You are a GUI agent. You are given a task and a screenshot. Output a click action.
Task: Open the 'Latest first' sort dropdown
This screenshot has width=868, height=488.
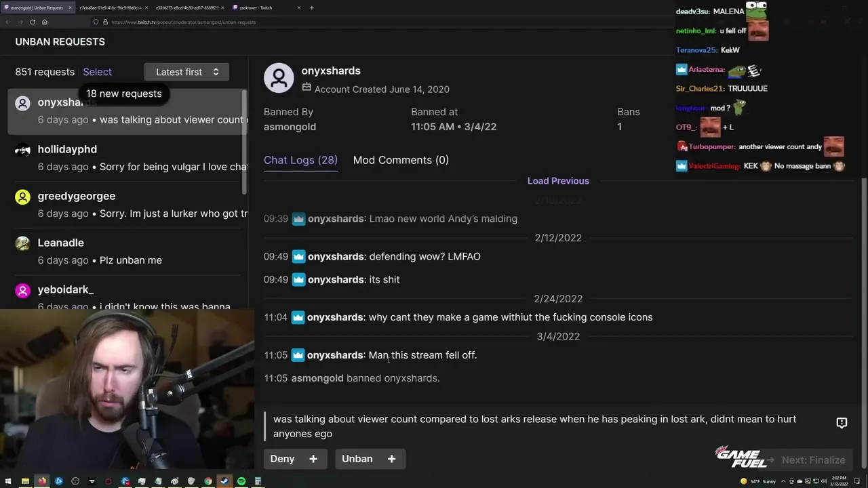186,72
